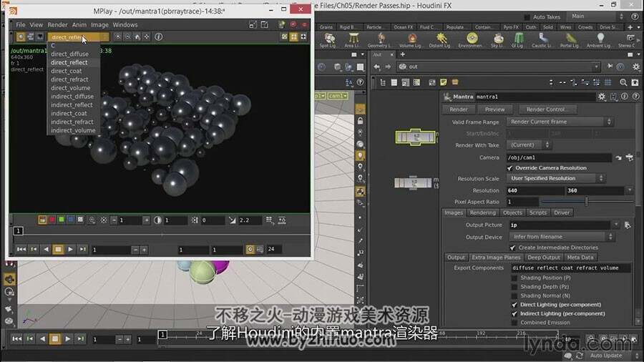Open camera node chooser icon
Screen dimensions: 644x362
[x=629, y=157]
